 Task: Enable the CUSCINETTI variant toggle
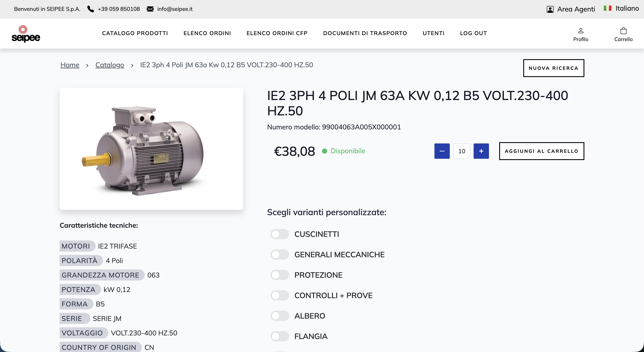point(279,234)
